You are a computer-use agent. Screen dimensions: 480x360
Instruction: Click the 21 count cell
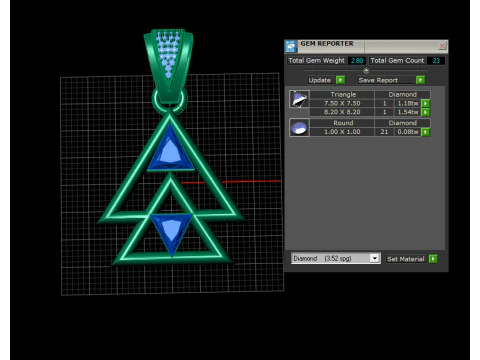point(384,132)
